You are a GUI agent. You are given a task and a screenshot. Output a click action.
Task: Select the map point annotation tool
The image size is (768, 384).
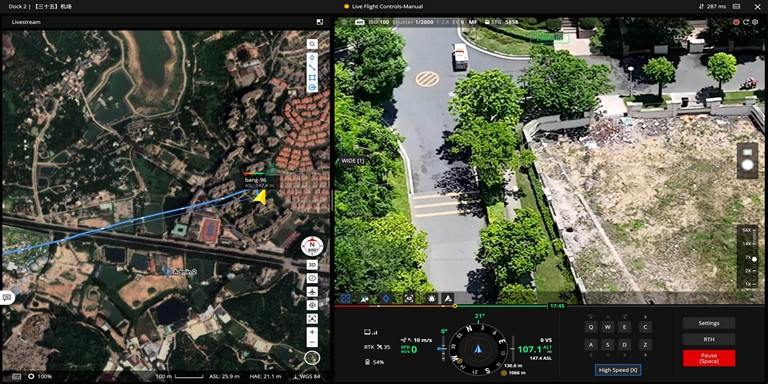tap(312, 57)
